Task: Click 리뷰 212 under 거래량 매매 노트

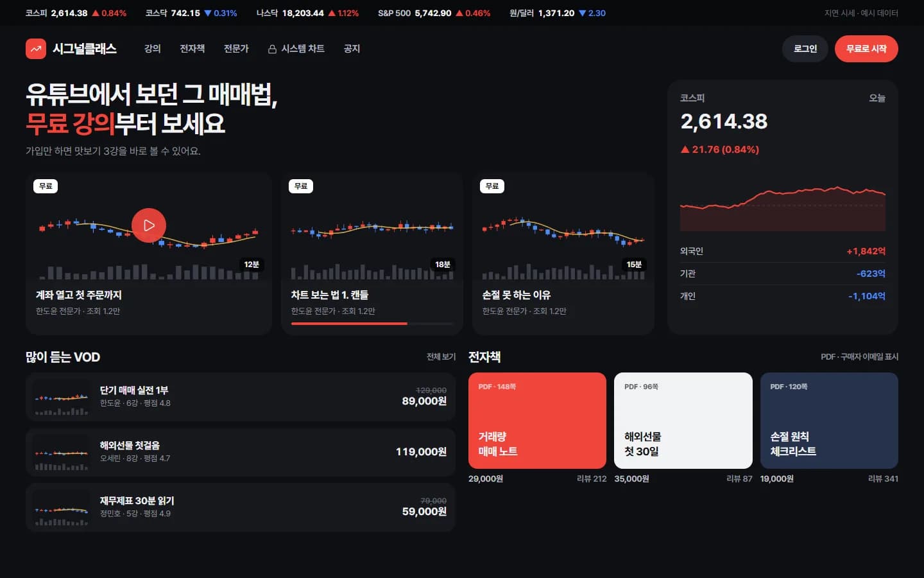Action: [592, 478]
